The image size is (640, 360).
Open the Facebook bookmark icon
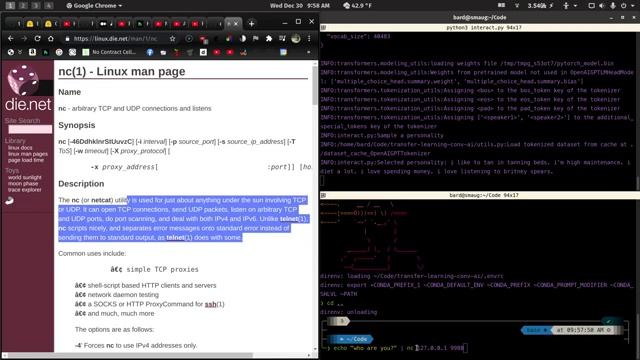(150, 52)
